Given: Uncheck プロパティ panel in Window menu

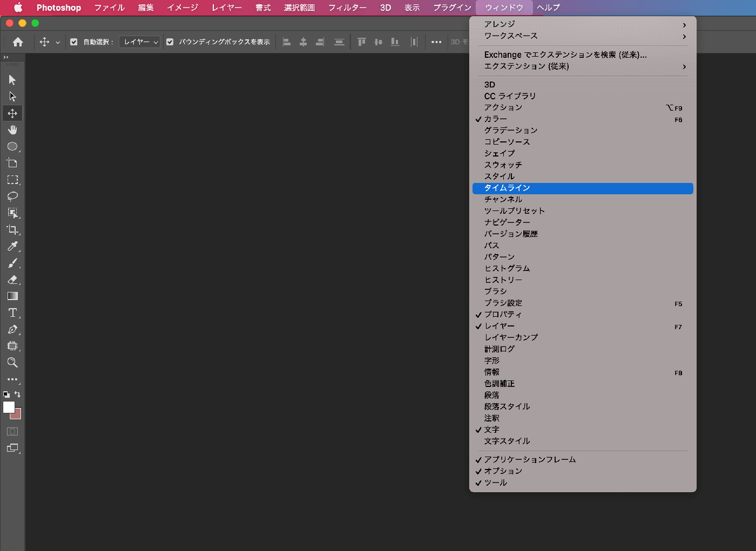Looking at the screenshot, I should (583, 315).
